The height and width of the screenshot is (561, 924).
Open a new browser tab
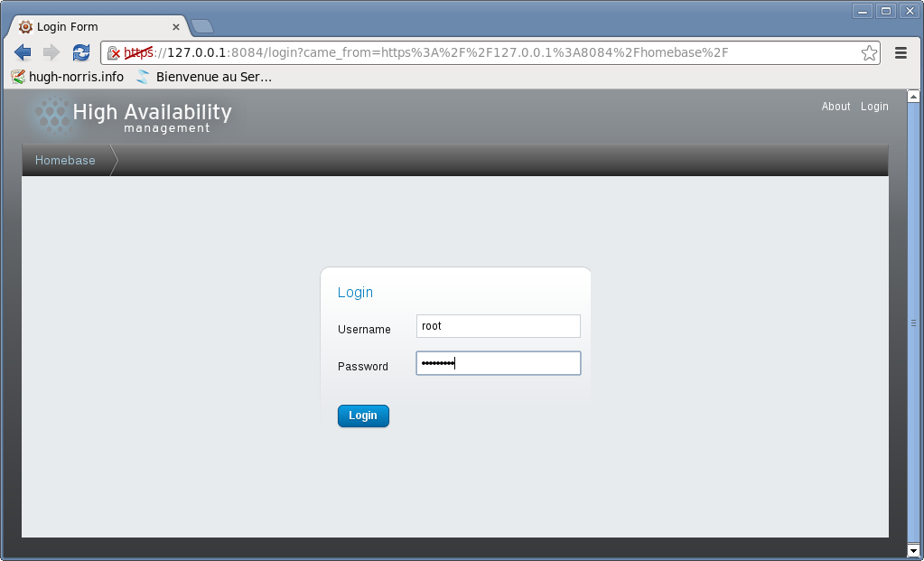[202, 26]
